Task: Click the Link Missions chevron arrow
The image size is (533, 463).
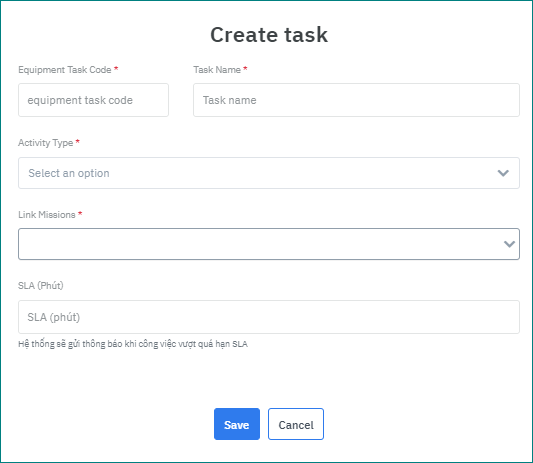Action: (x=509, y=244)
